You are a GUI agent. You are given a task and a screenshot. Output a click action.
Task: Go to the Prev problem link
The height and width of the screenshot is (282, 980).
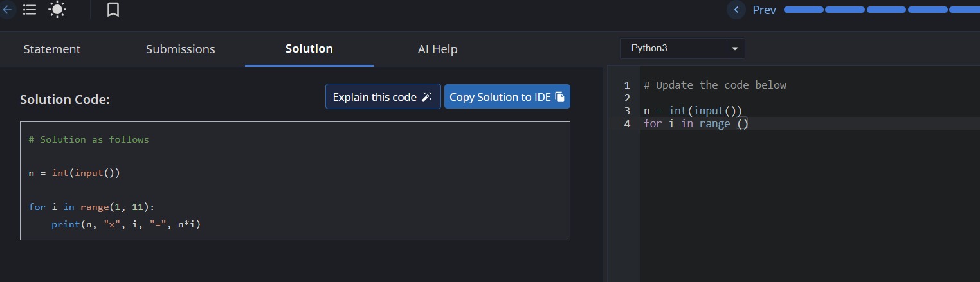(764, 10)
